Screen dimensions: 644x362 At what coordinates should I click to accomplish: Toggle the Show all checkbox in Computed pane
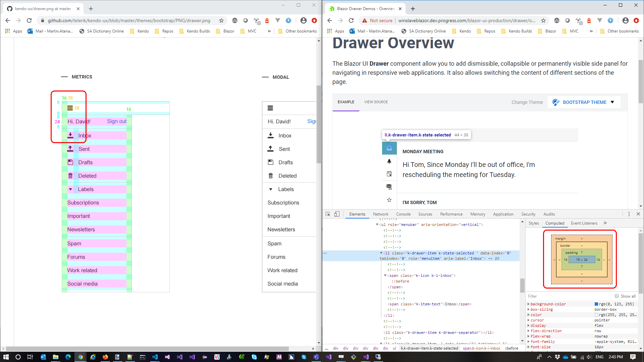click(x=616, y=296)
